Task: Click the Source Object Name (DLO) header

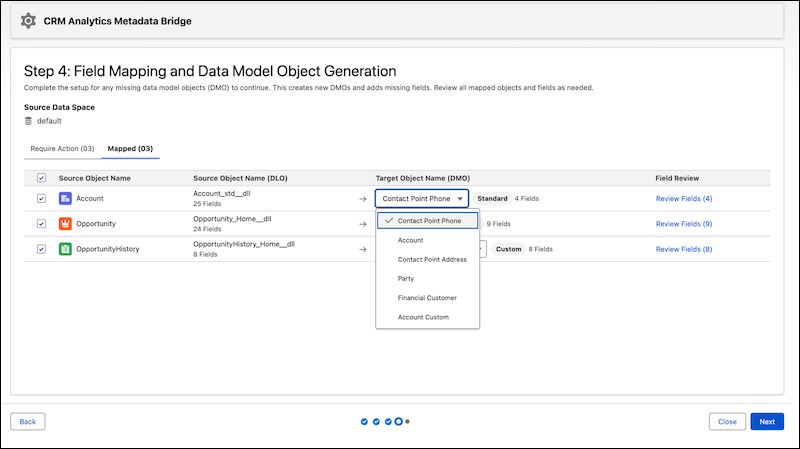Action: 240,178
